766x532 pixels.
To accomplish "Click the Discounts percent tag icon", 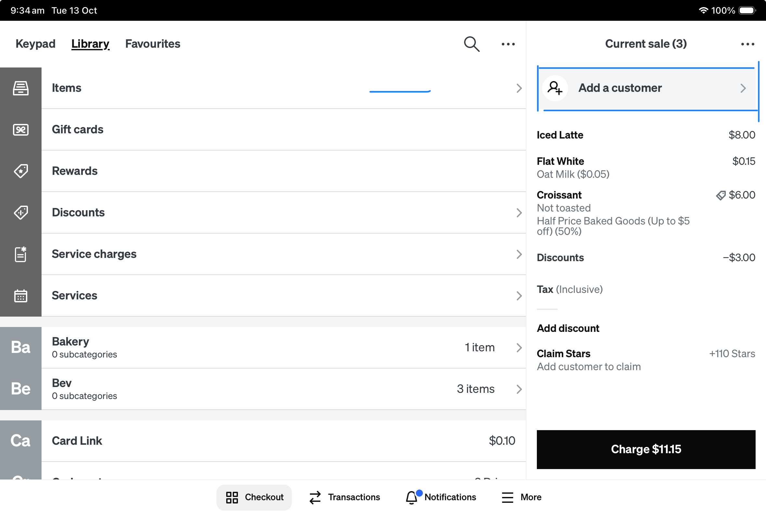I will click(x=21, y=212).
